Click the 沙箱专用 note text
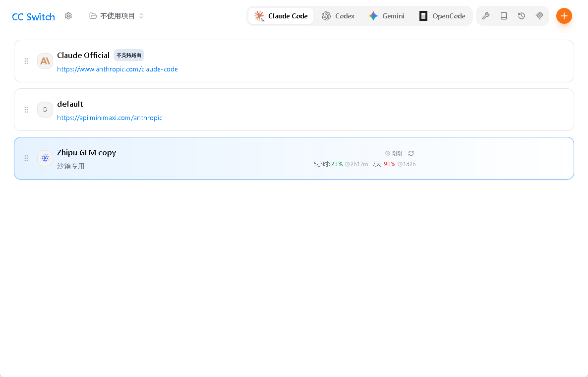Screen dimensions: 588x377 click(x=70, y=166)
